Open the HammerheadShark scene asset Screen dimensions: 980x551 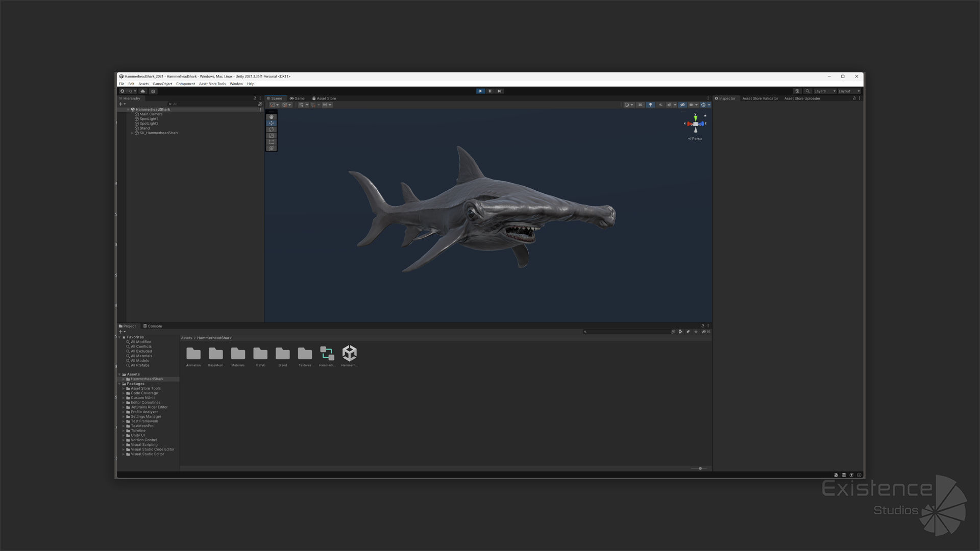[350, 356]
